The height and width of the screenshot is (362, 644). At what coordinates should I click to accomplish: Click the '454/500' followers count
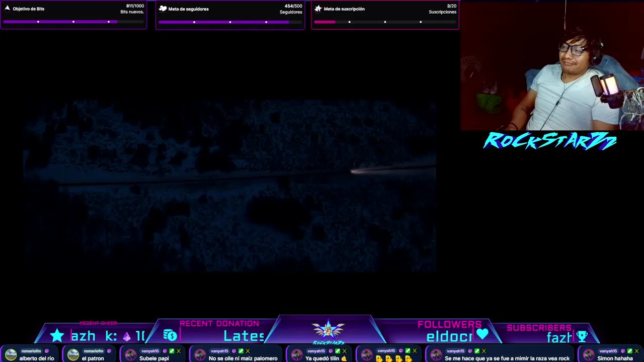pyautogui.click(x=293, y=6)
